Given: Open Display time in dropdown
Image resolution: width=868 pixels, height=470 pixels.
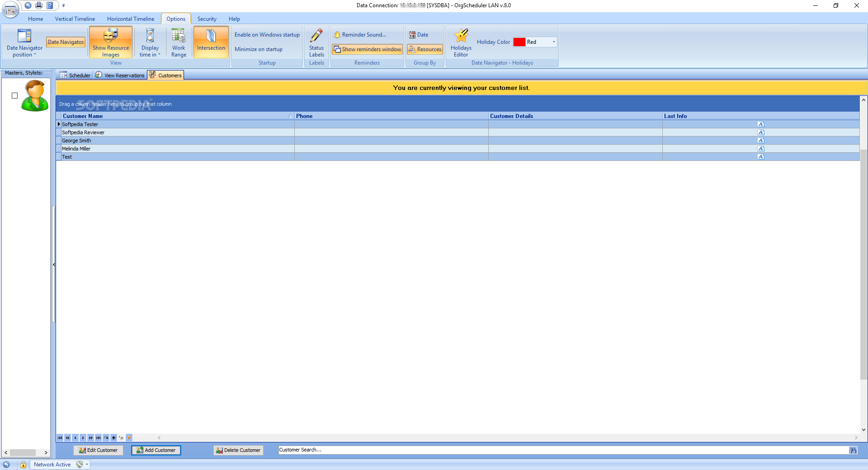Looking at the screenshot, I should pyautogui.click(x=150, y=42).
